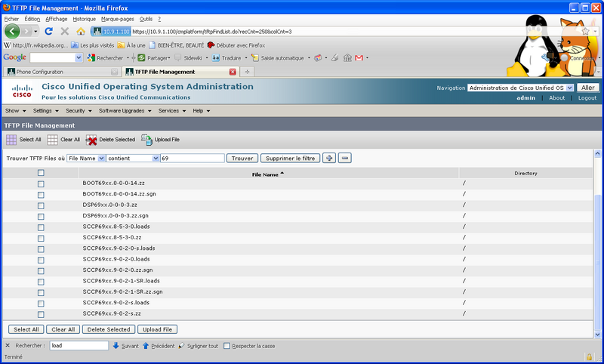Image resolution: width=604 pixels, height=364 pixels.
Task: Open the home page icon
Action: coord(81,31)
